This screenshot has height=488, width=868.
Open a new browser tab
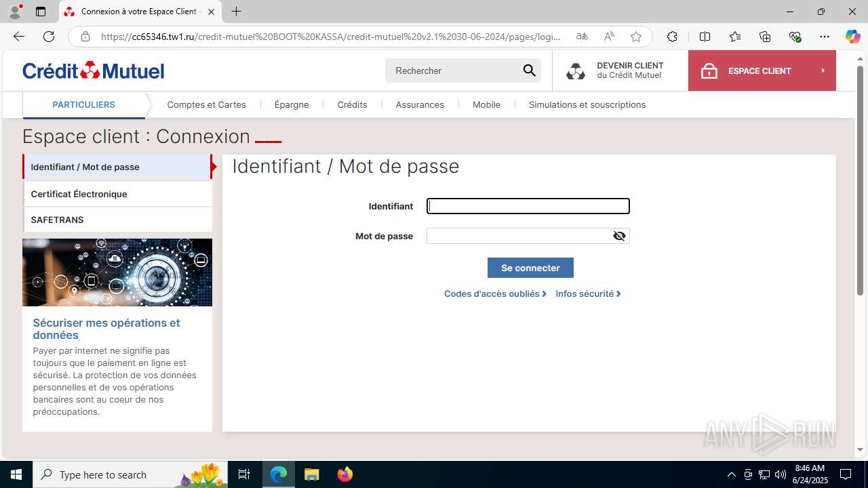pos(236,12)
